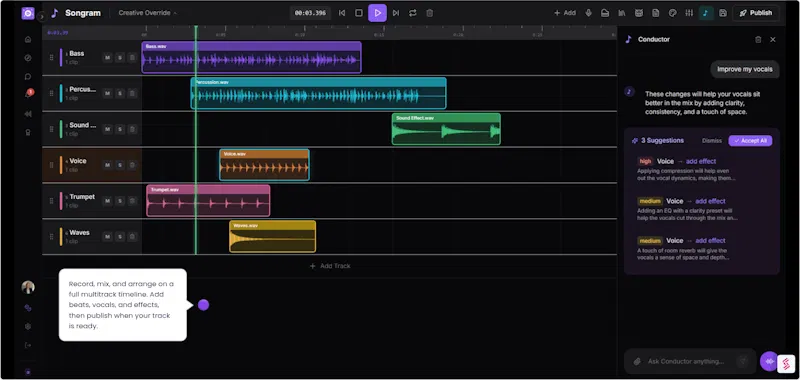
Task: Open the drum machine icon
Action: 639,13
